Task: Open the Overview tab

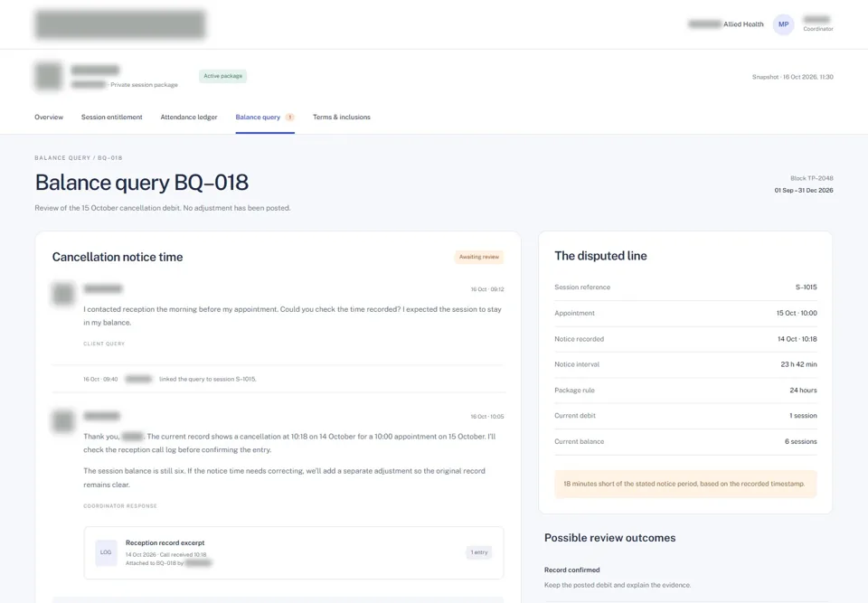Action: click(49, 117)
